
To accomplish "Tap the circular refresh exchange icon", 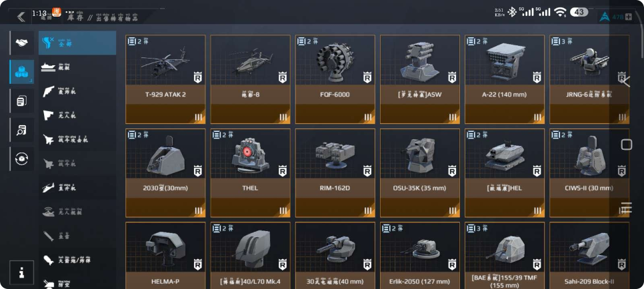I will [22, 159].
